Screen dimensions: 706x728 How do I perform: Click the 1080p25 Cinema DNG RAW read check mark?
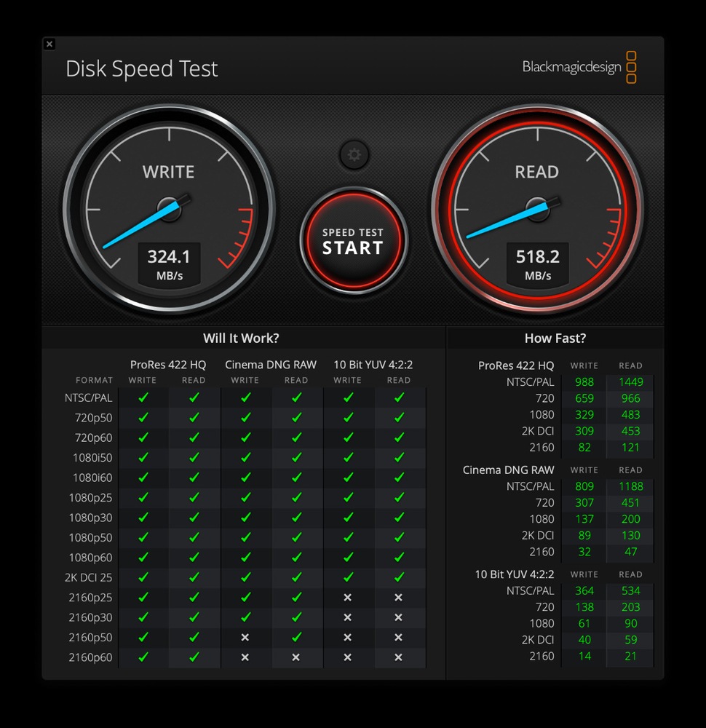[297, 497]
